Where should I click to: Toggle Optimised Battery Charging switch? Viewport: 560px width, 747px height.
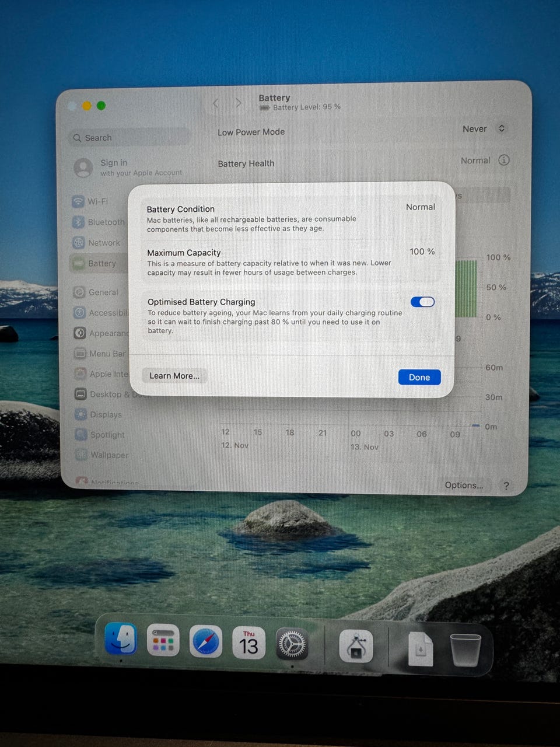point(422,302)
